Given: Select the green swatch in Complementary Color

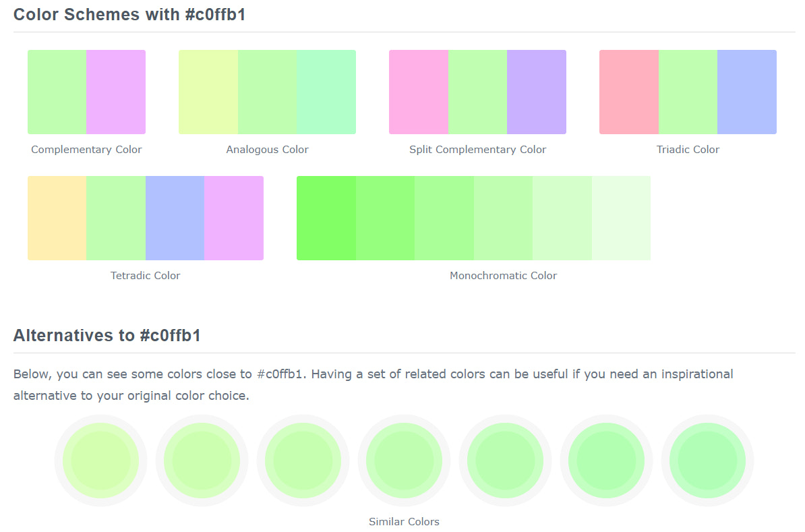Looking at the screenshot, I should [x=57, y=92].
